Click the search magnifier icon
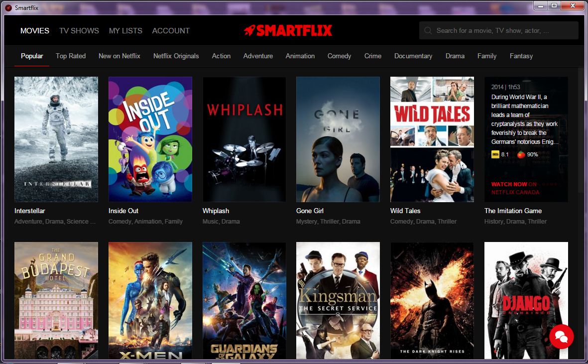This screenshot has width=588, height=364. click(x=428, y=31)
